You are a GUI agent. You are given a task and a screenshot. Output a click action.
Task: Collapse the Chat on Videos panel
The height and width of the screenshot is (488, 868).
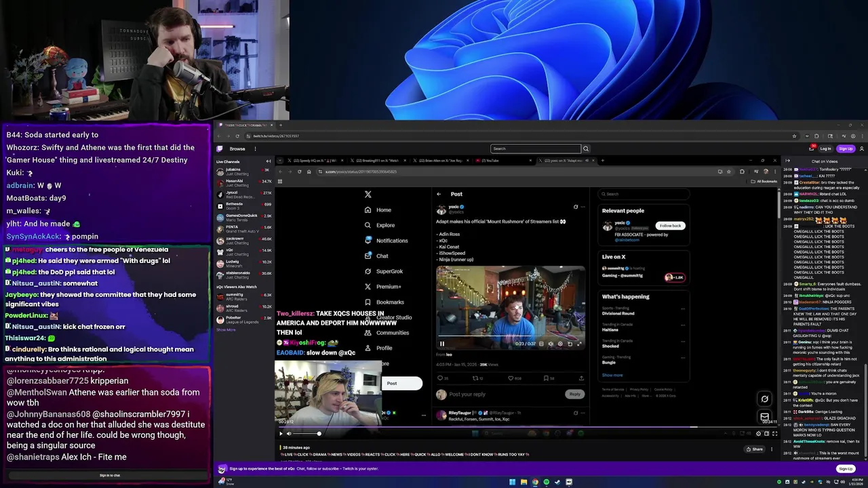(787, 161)
